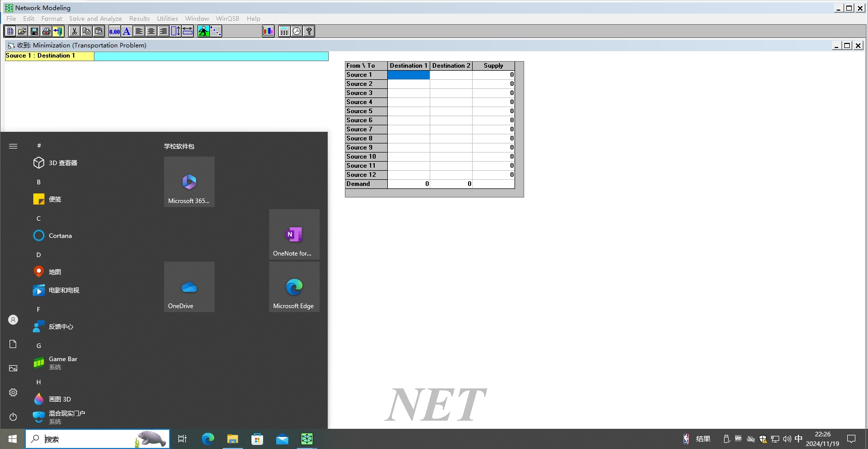Click the Exit door toolbar icon

click(58, 31)
